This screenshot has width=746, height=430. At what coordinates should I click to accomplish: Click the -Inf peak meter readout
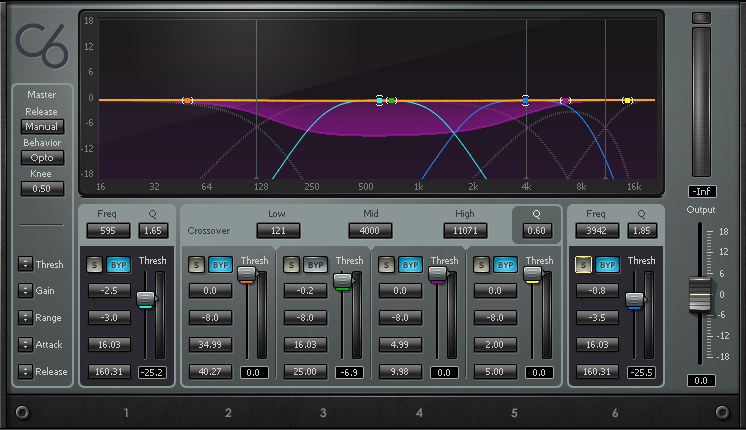click(702, 191)
